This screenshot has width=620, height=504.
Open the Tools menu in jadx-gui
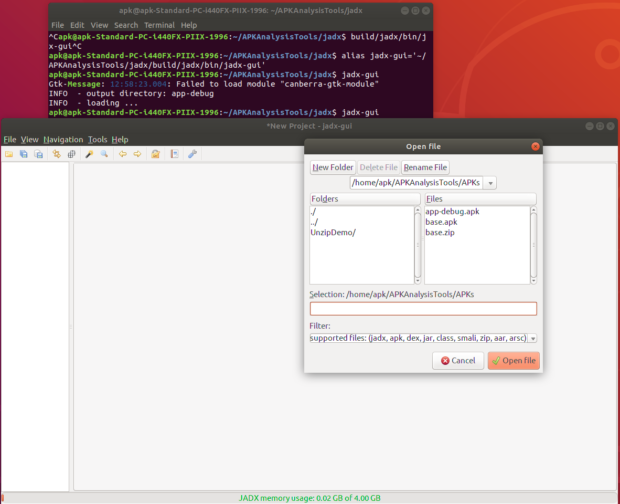[97, 139]
